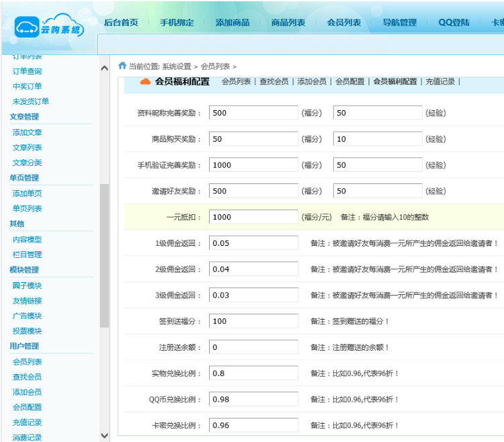Click the orange cloud icon beside 会员福利配置

[x=145, y=81]
